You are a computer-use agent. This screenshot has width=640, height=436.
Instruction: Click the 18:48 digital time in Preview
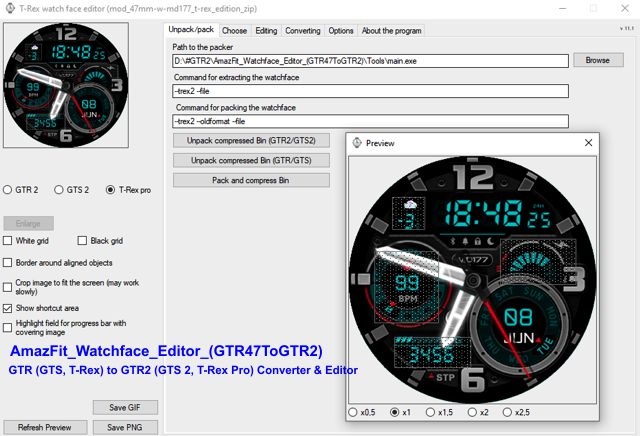[x=483, y=214]
